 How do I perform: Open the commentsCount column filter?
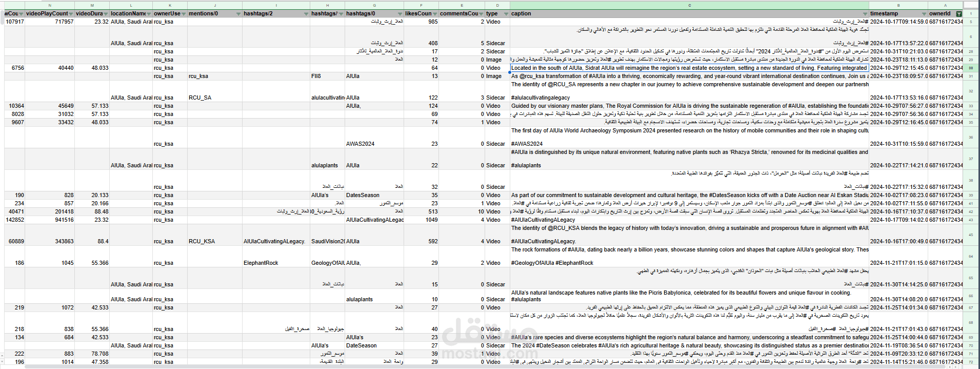(481, 14)
